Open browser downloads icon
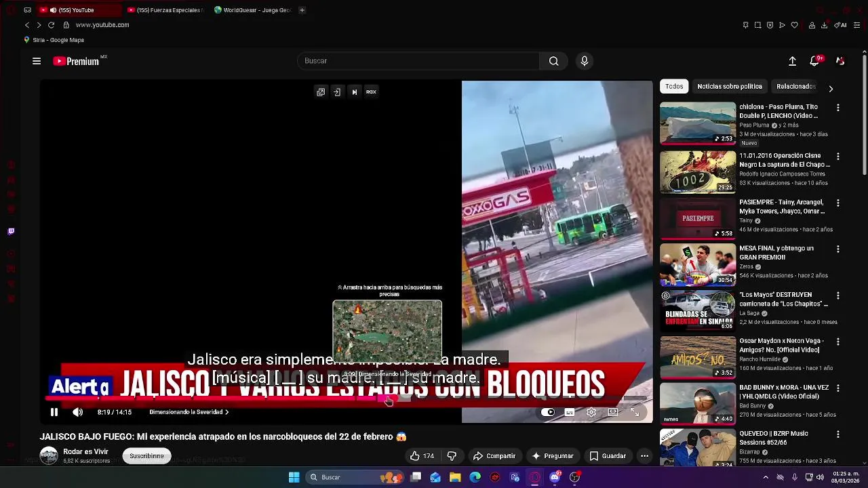 (x=824, y=25)
